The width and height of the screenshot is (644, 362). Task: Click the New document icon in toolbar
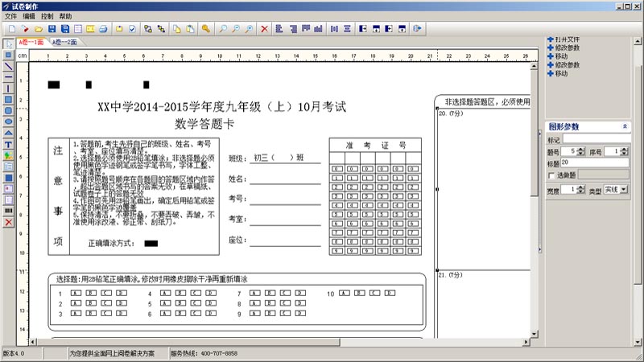click(x=10, y=29)
